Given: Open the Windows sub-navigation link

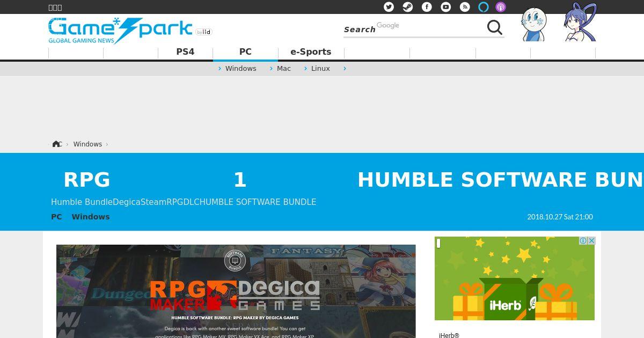Looking at the screenshot, I should tap(240, 69).
